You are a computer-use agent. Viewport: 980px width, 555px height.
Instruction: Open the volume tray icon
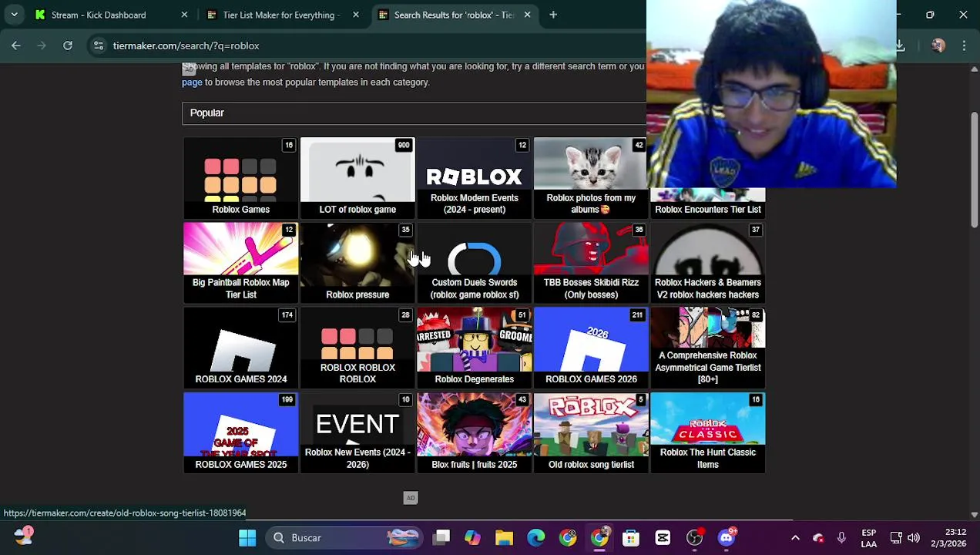(x=914, y=538)
